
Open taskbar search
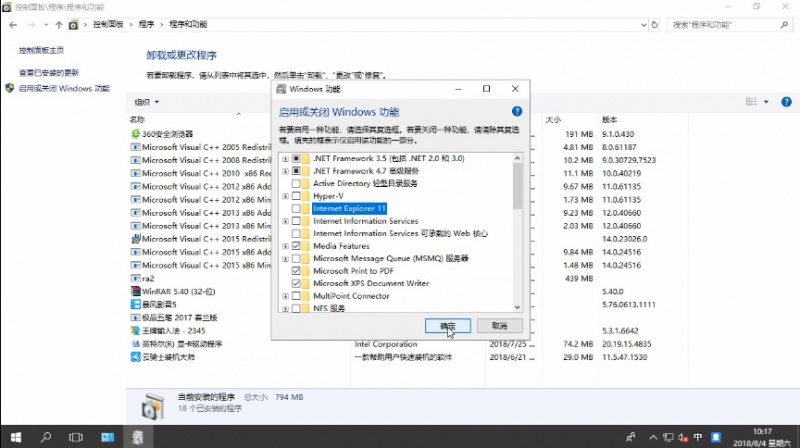tap(46, 437)
